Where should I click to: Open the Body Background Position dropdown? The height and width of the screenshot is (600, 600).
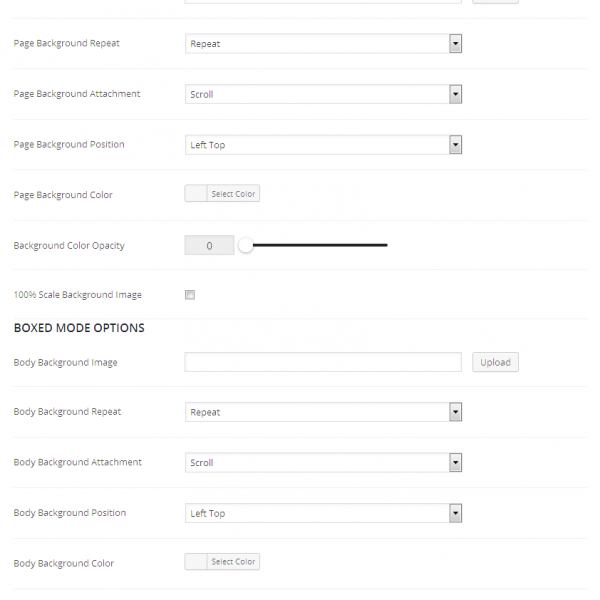(x=323, y=513)
